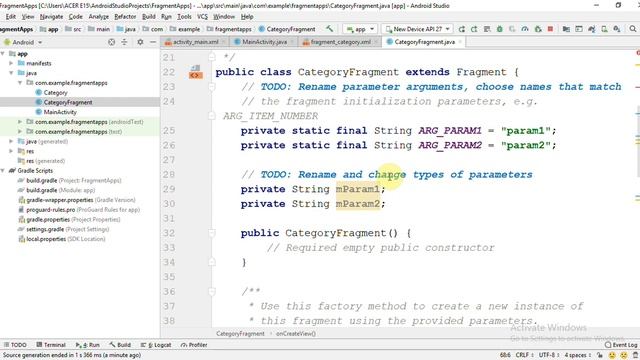Open the View menu

28,17
